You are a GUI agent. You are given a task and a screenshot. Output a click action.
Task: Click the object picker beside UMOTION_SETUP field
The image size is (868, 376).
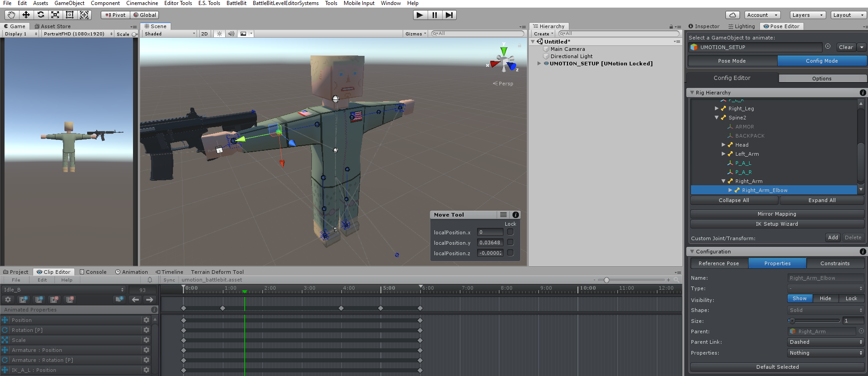pyautogui.click(x=828, y=46)
